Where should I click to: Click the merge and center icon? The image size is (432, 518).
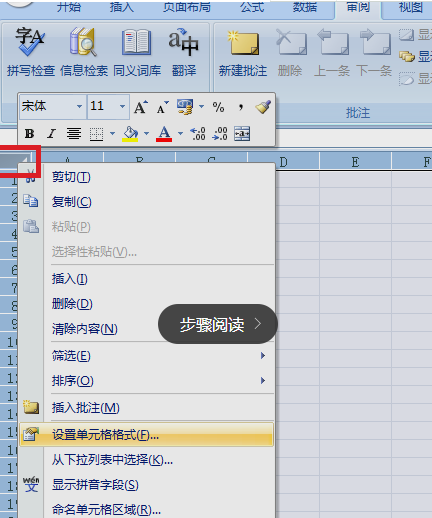point(242,134)
